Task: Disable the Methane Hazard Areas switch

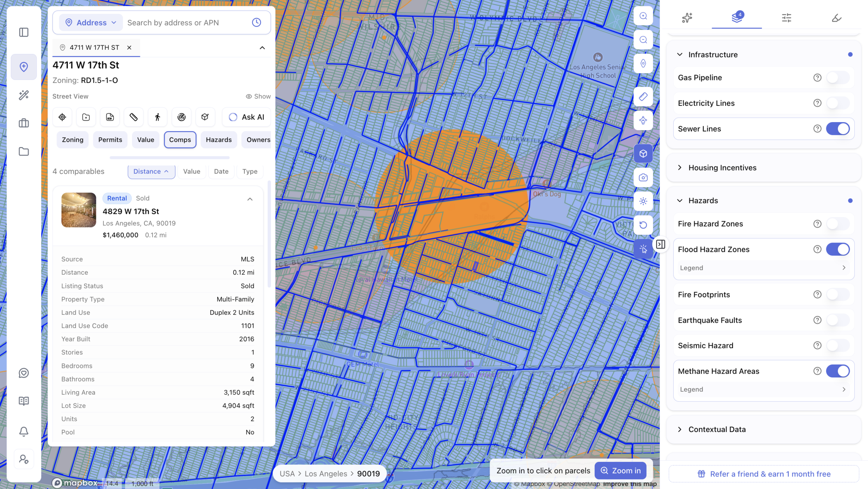Action: point(837,371)
